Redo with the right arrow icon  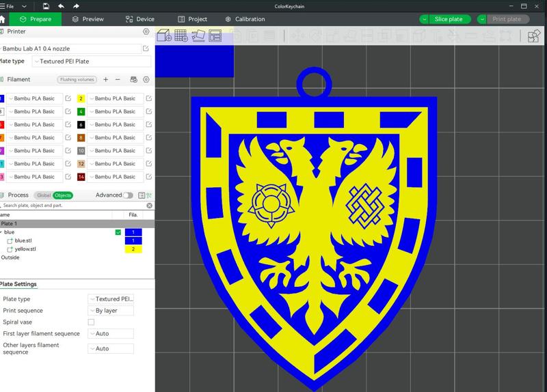(x=76, y=6)
